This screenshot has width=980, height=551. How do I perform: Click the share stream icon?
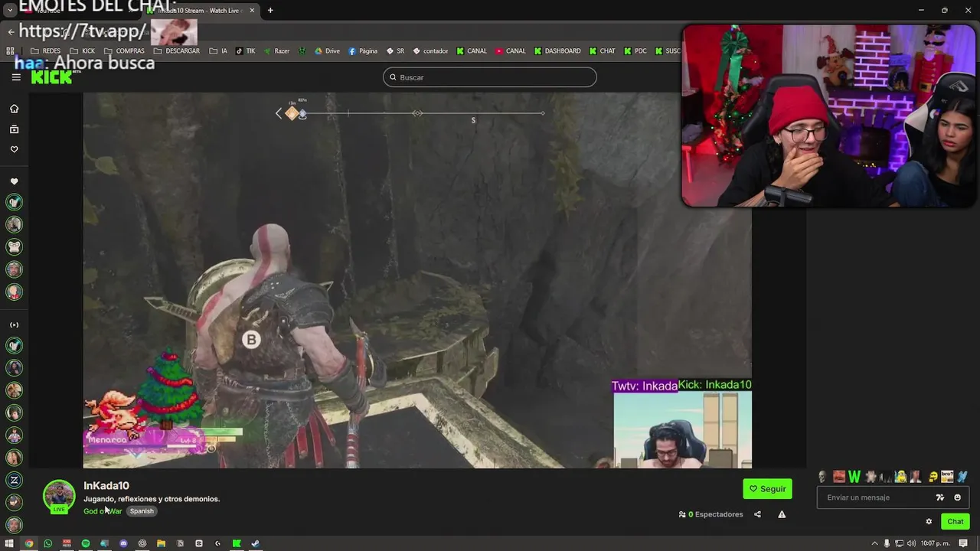click(757, 514)
